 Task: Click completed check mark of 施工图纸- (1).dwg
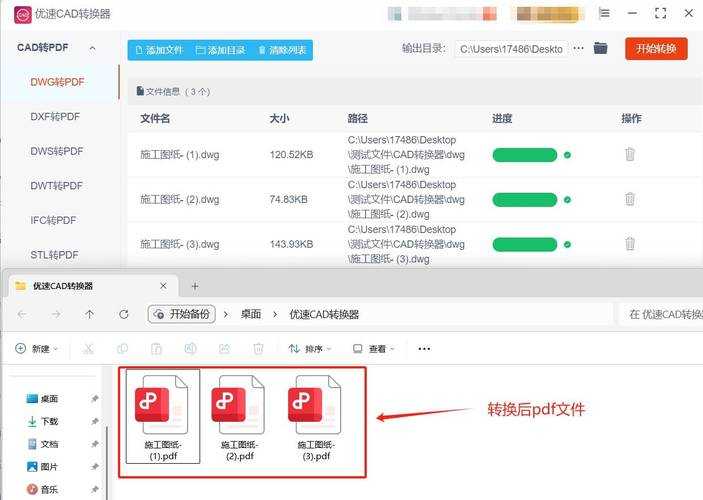pyautogui.click(x=567, y=155)
